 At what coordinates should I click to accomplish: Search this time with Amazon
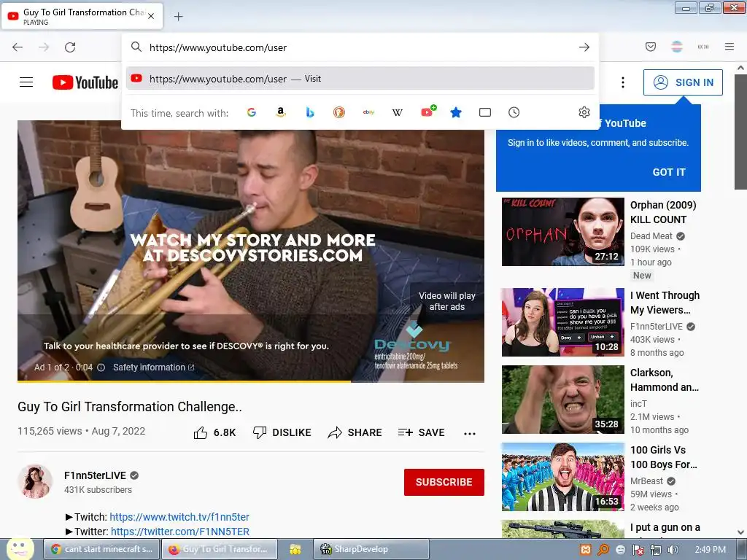tap(281, 112)
